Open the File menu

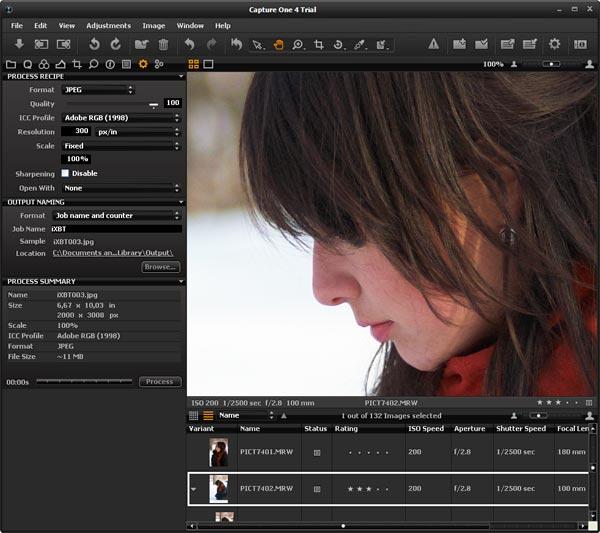(17, 26)
